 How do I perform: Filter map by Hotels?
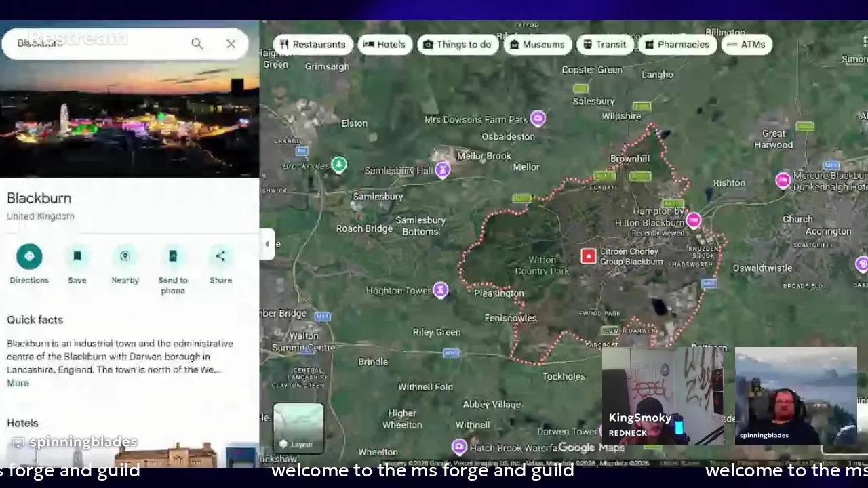pos(384,45)
